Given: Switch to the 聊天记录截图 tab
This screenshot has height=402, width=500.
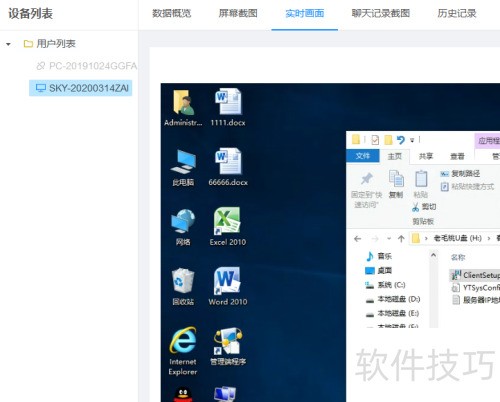Looking at the screenshot, I should click(381, 14).
